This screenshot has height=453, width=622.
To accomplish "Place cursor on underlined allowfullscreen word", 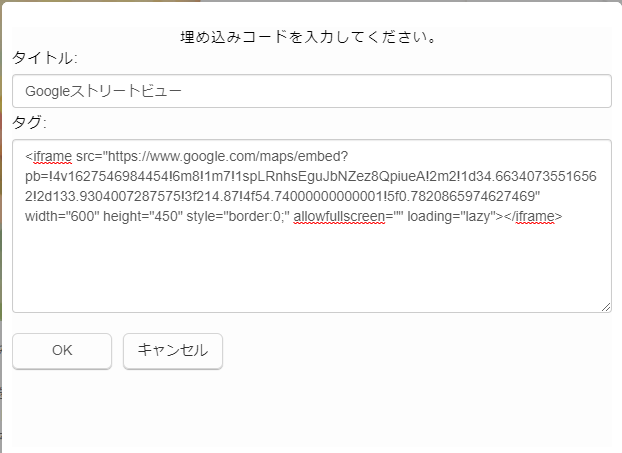I will tap(339, 216).
